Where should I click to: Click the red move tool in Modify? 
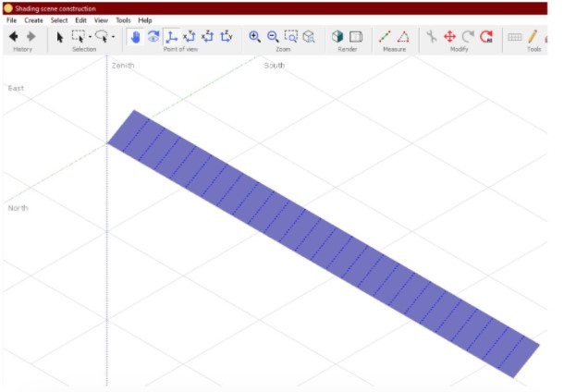[x=450, y=37]
